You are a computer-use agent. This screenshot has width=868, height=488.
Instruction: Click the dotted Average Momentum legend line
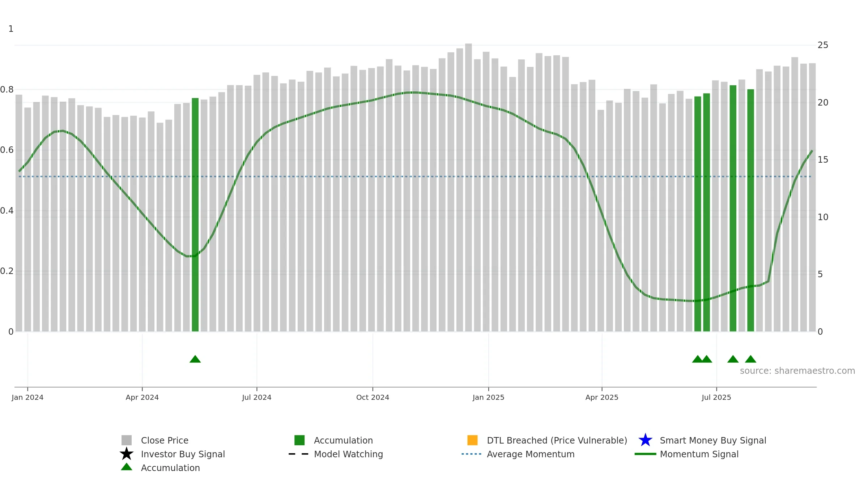pyautogui.click(x=472, y=454)
